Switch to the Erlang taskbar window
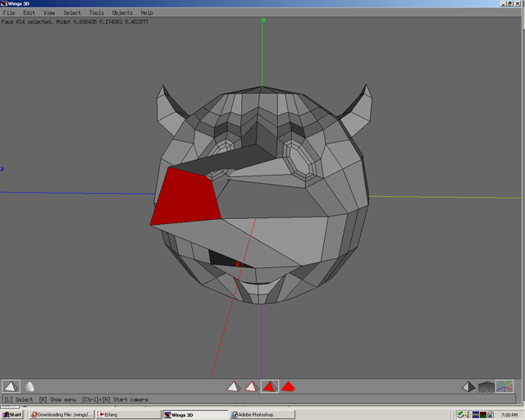The width and height of the screenshot is (525, 420). [x=129, y=414]
